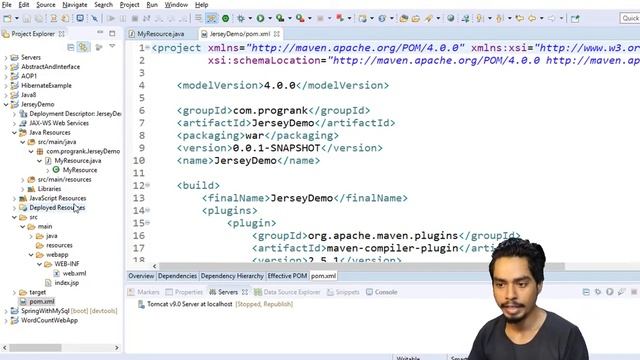
Task: Click the globe icon in the toolbar
Action: point(451,18)
